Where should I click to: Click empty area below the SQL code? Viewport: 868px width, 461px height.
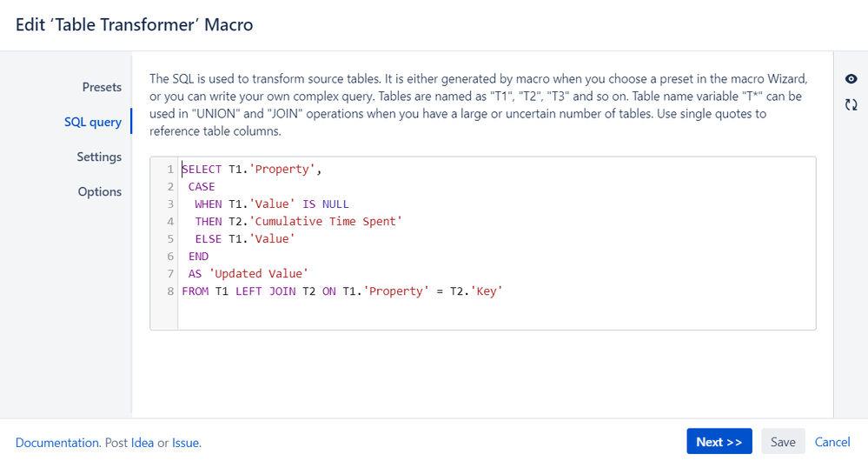tap(496, 314)
